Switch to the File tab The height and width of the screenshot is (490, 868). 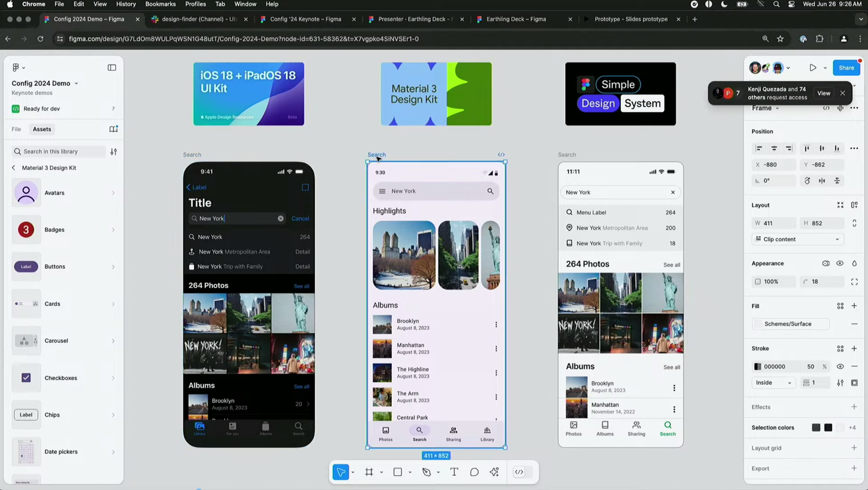tap(16, 129)
